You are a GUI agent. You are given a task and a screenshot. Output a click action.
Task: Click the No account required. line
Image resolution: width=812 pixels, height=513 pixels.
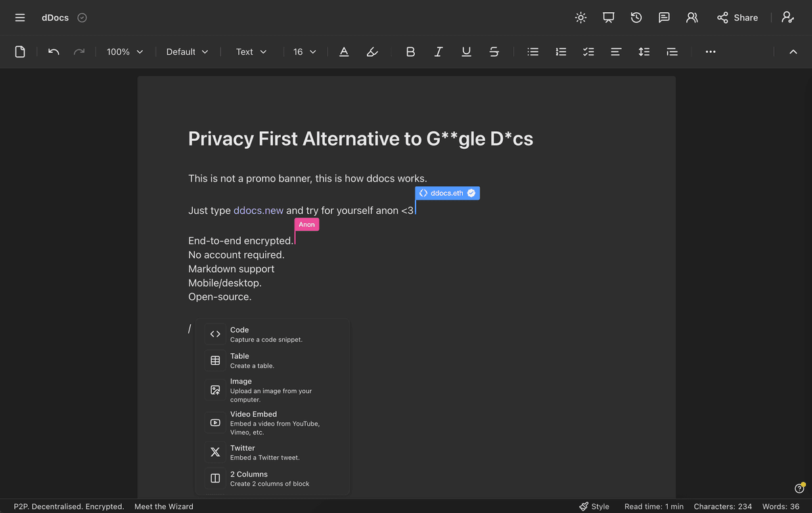[236, 255]
